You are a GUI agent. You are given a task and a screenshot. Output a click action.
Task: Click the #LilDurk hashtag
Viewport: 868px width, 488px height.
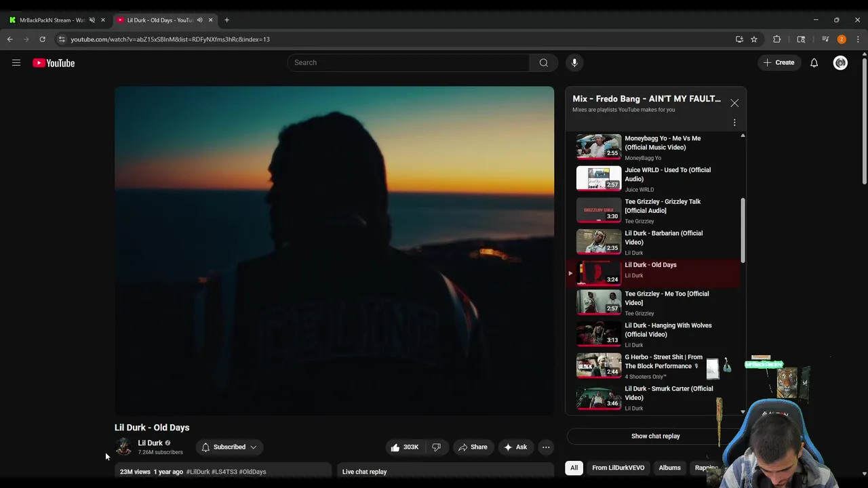(x=198, y=472)
